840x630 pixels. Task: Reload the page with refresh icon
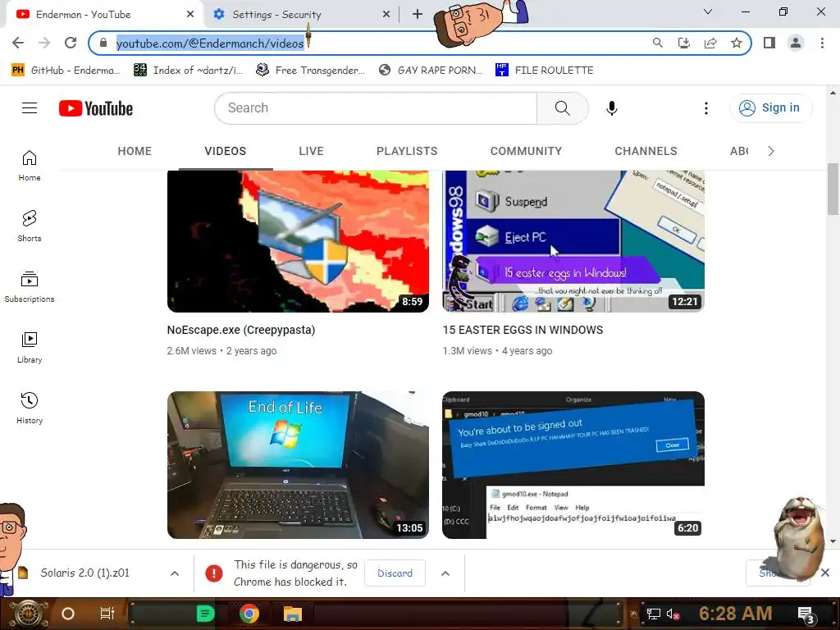click(x=71, y=43)
